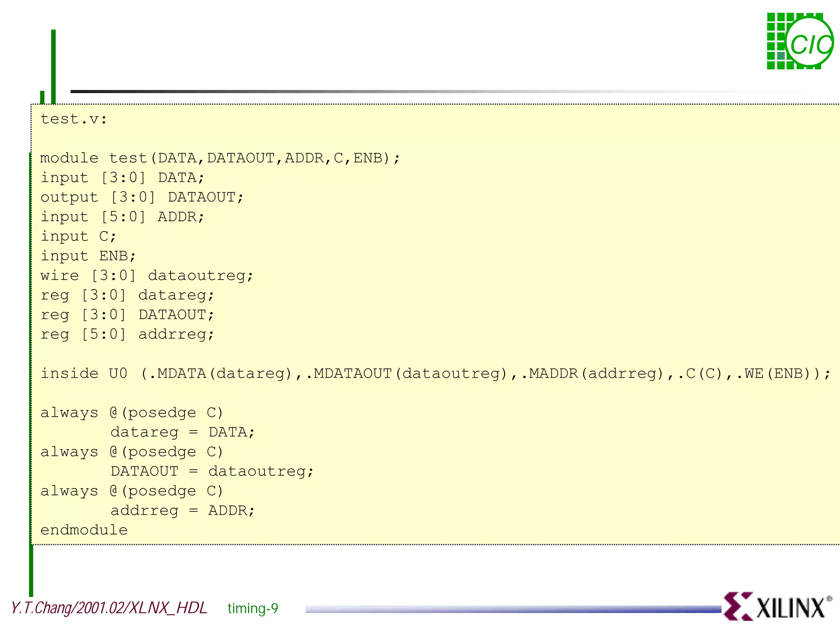Click the 'endmodule' keyword

pyautogui.click(x=84, y=530)
